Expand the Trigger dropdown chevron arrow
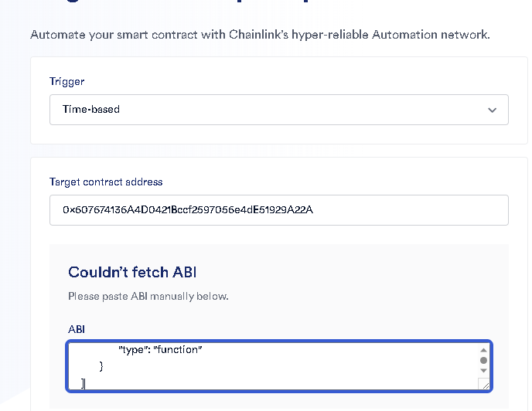This screenshot has width=532, height=411. [492, 110]
